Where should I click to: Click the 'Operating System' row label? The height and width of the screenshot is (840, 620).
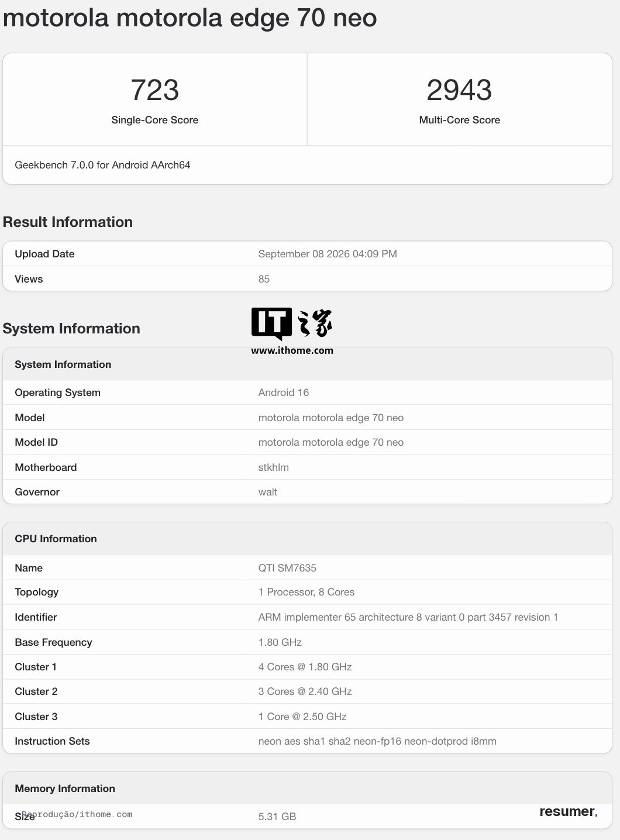(x=57, y=393)
